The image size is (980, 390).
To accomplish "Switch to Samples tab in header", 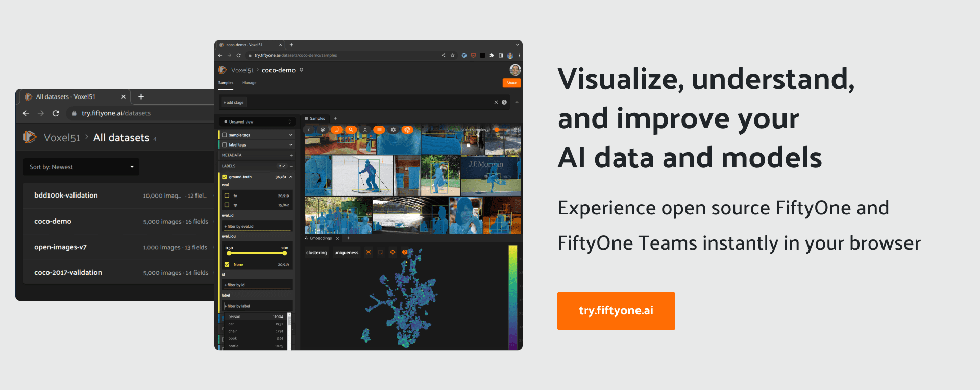I will [226, 83].
